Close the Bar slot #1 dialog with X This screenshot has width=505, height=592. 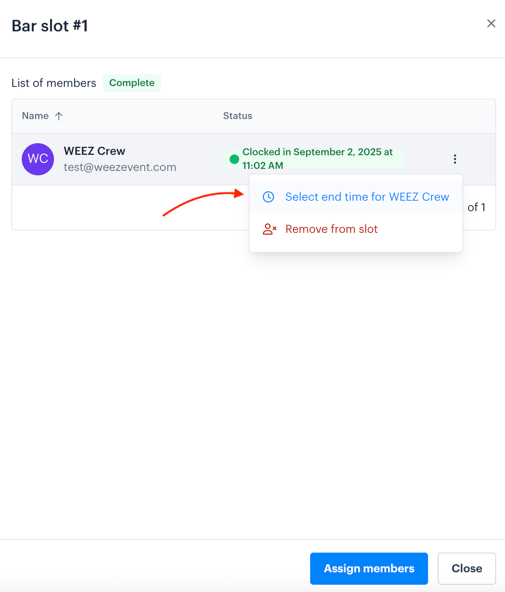coord(491,23)
